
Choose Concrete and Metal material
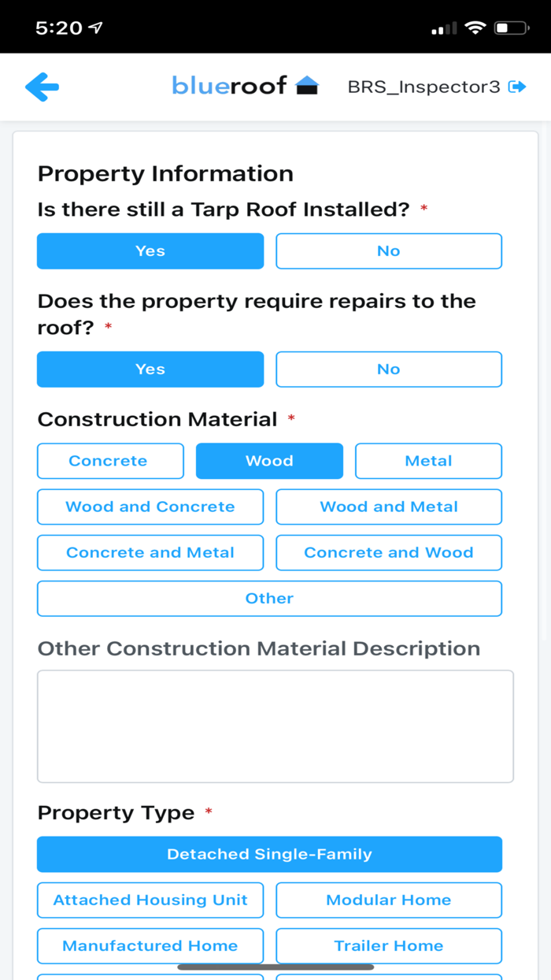click(150, 552)
